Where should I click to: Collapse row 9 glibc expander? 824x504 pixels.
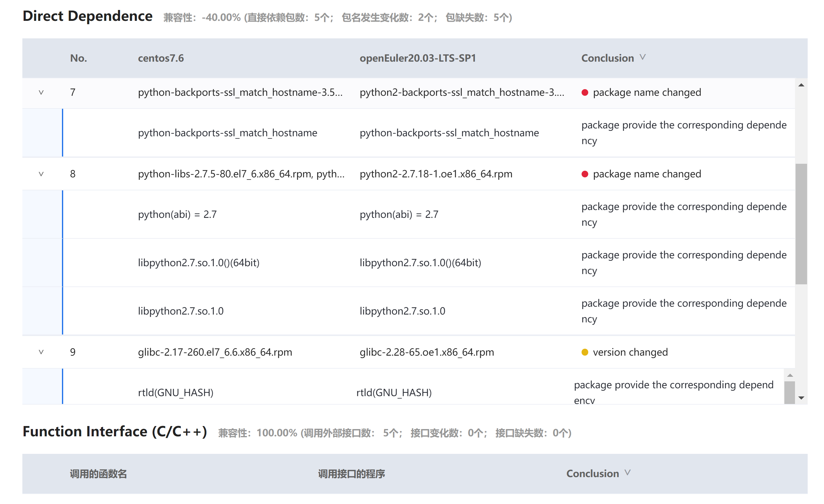tap(41, 352)
